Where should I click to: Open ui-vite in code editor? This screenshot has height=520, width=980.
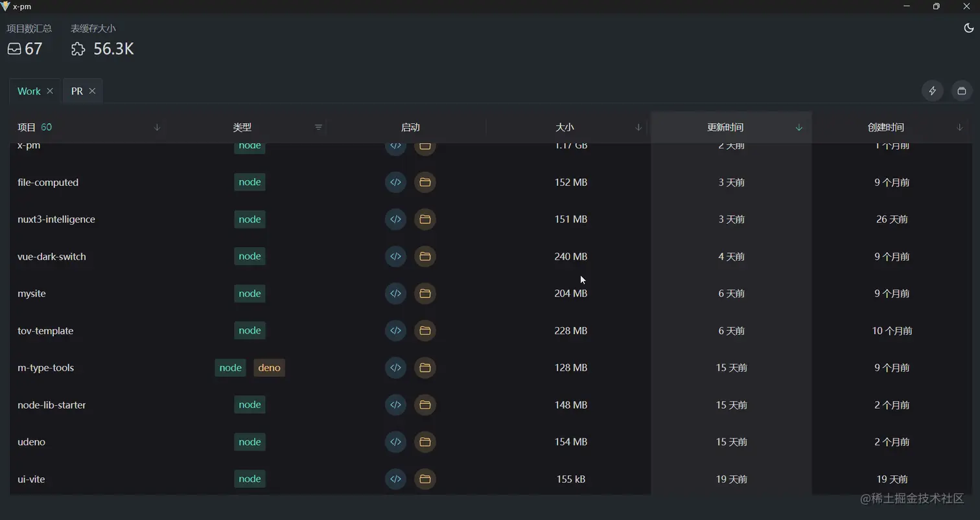tap(395, 479)
